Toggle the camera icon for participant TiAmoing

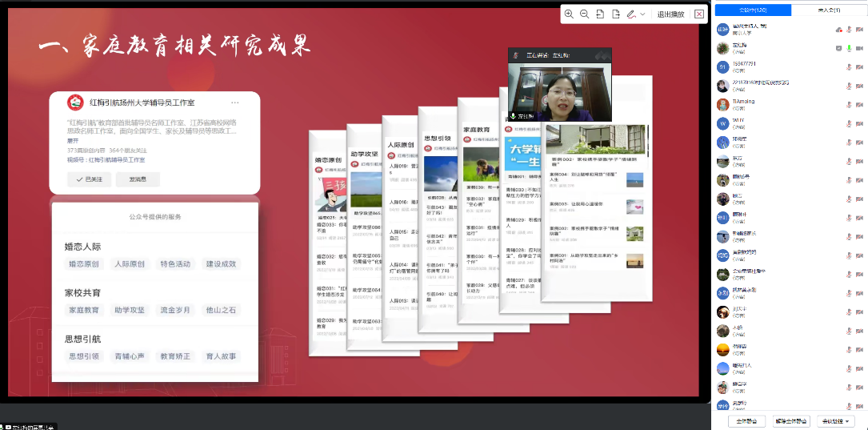point(859,105)
